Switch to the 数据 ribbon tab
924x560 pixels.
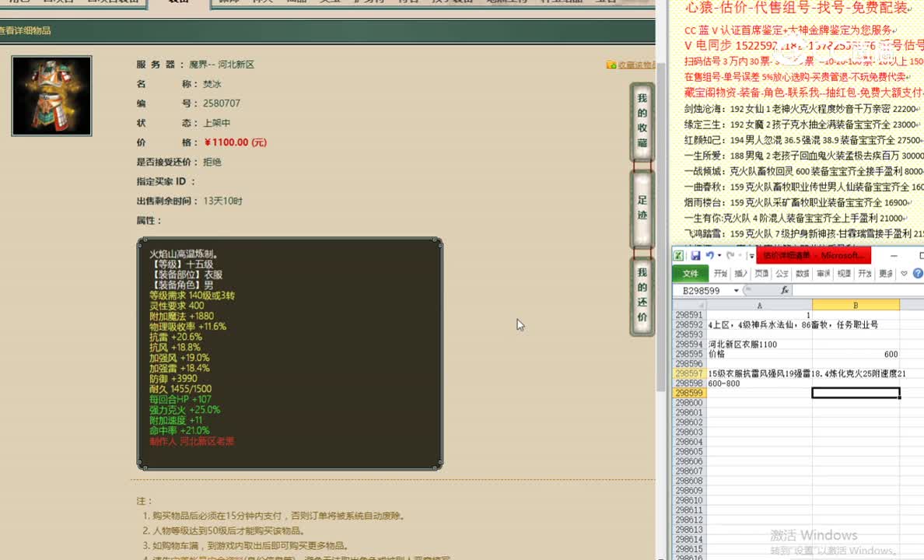click(803, 274)
